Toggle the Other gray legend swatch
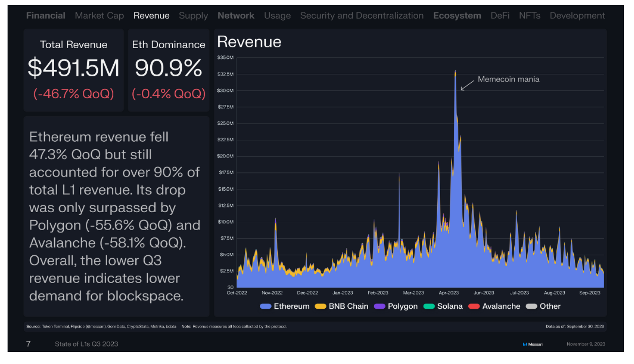 tap(532, 306)
